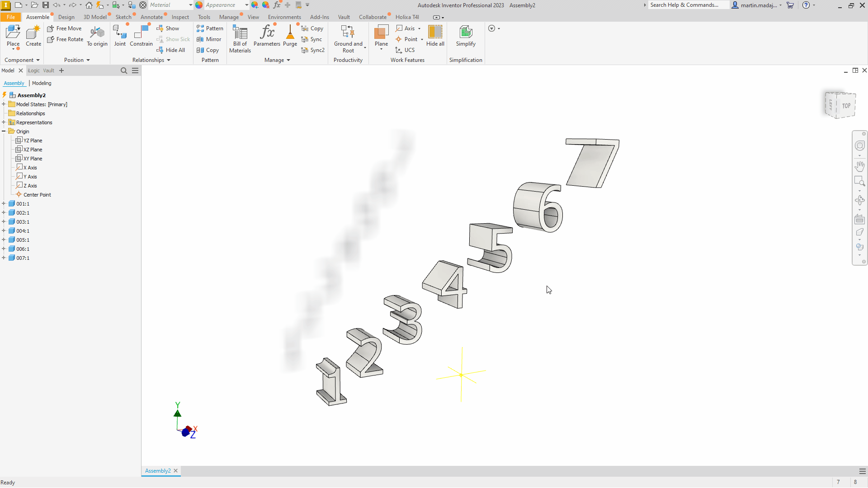The image size is (868, 488).
Task: Click the appearance color wheel icon
Action: 199,5
